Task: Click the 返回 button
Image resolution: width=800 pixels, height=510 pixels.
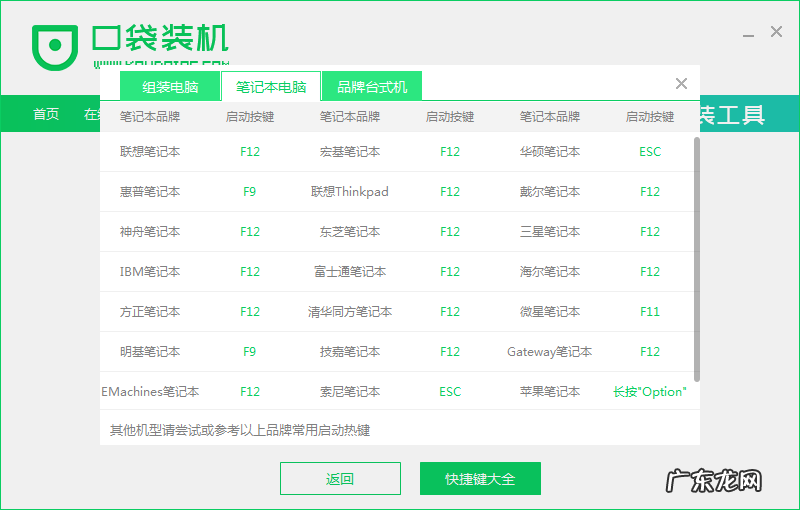Action: [x=340, y=478]
